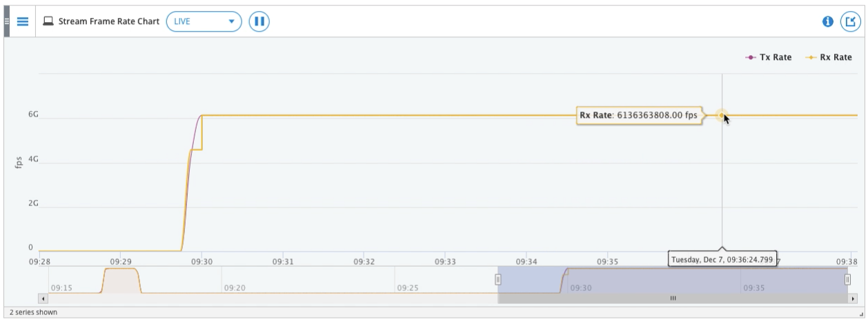
Task: Open the LIVE mode dropdown
Action: coord(204,21)
